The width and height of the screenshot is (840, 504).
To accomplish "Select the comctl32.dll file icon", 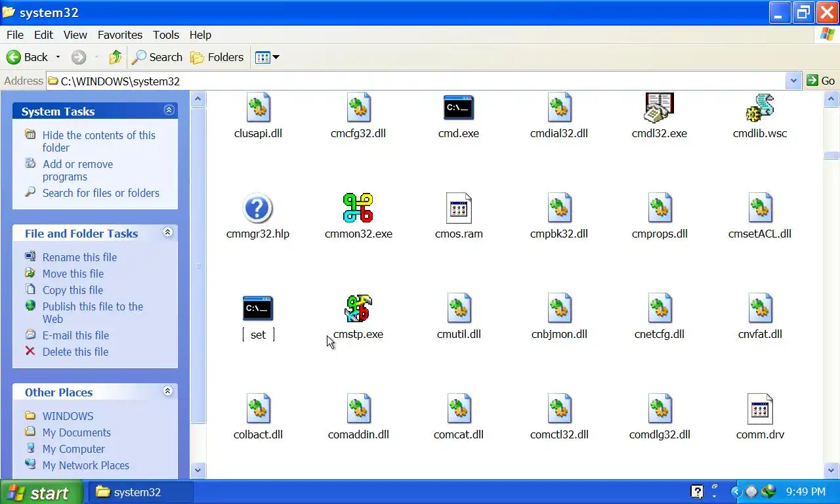I will pos(559,409).
